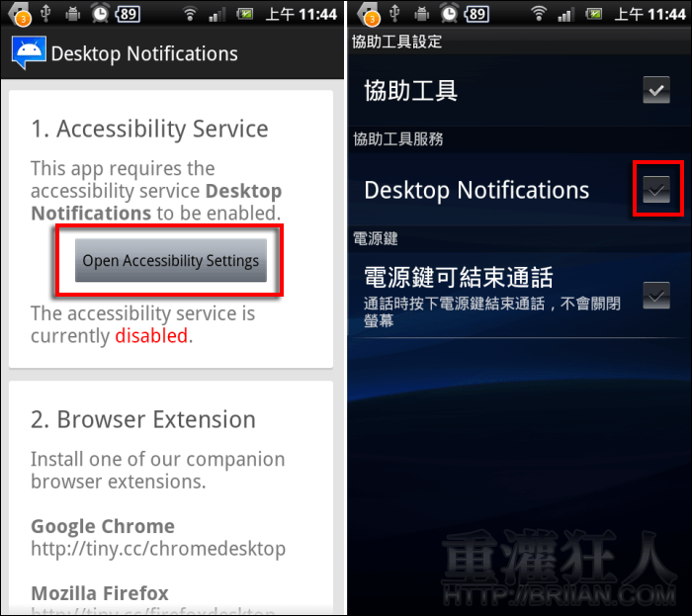This screenshot has width=692, height=616.
Task: Tap the 上午 11:44 clock on right screen
Action: pos(650,14)
